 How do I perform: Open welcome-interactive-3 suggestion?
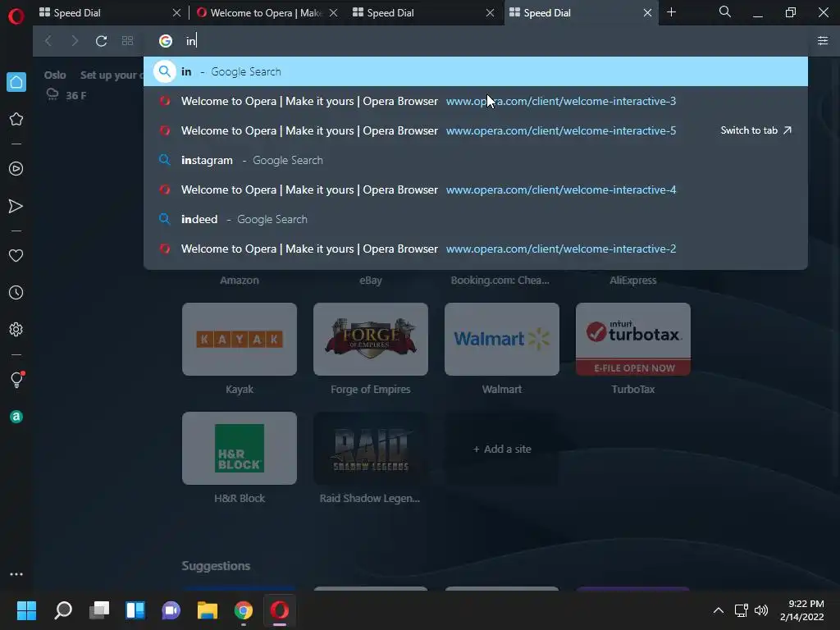(x=476, y=101)
